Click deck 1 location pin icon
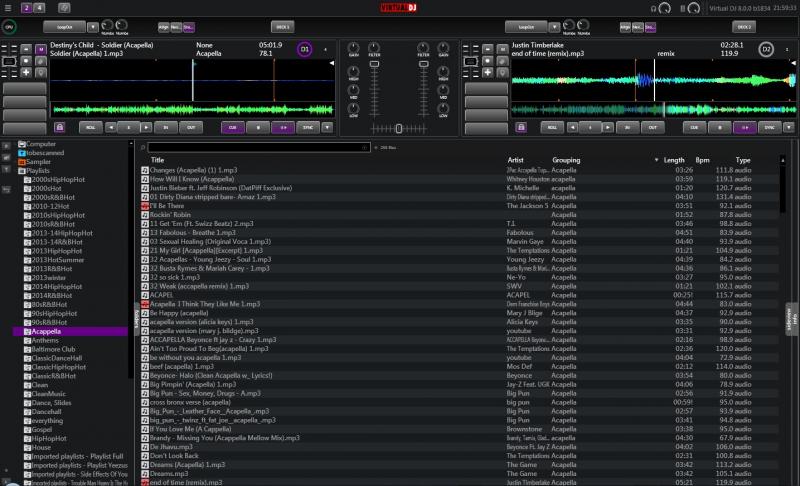The width and height of the screenshot is (800, 486). click(41, 72)
